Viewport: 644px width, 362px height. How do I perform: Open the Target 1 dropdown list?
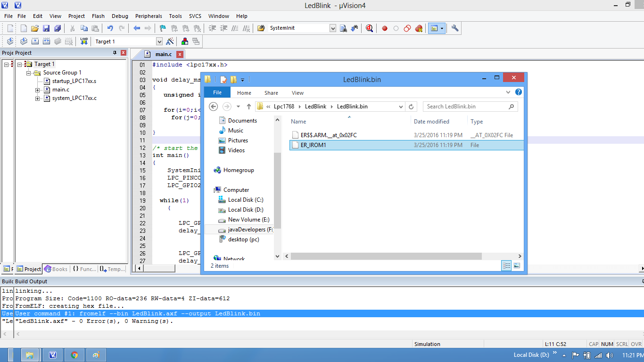(159, 41)
